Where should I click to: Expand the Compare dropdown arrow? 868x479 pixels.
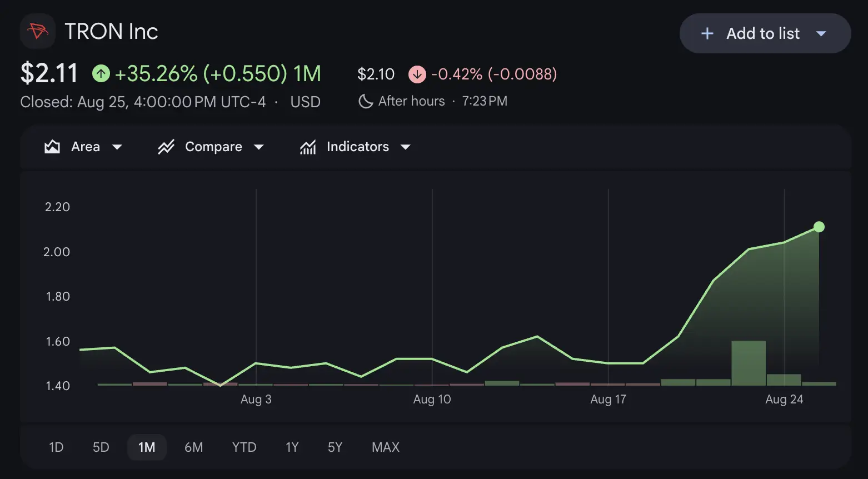click(x=258, y=147)
